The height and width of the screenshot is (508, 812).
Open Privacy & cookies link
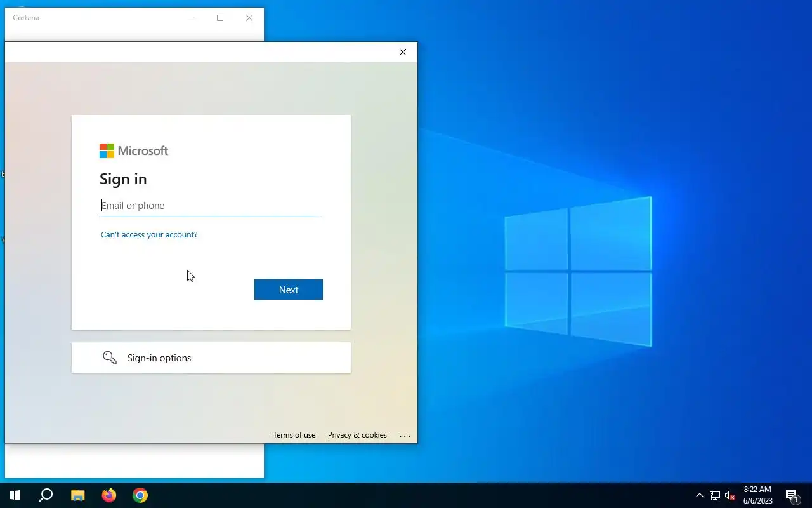pyautogui.click(x=357, y=435)
